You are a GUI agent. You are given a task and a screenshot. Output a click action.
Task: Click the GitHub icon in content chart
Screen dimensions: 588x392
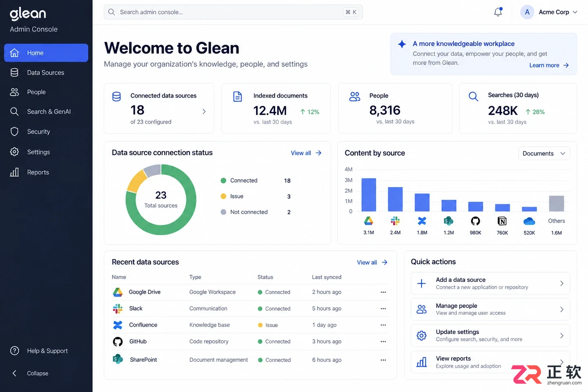pyautogui.click(x=475, y=221)
